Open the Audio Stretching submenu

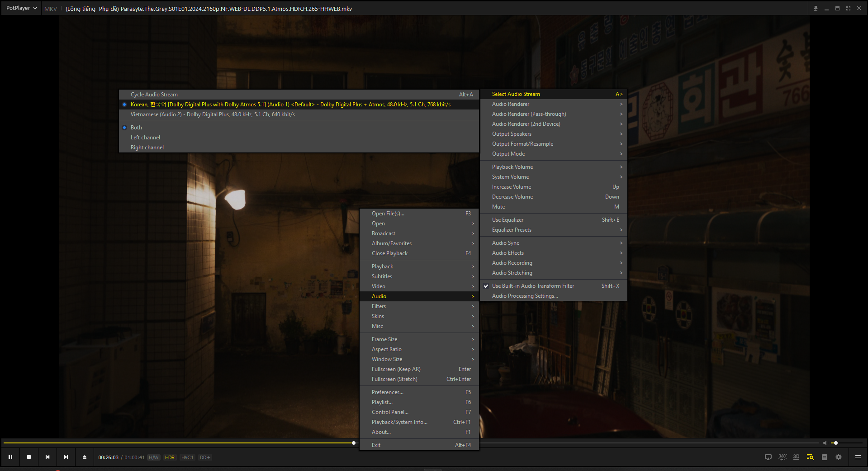554,273
